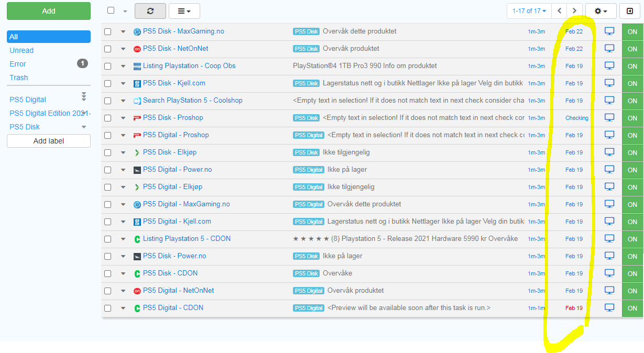This screenshot has width=644, height=353.
Task: Check the PS5 Disk - NetOnNet row checkbox
Action: pos(108,49)
